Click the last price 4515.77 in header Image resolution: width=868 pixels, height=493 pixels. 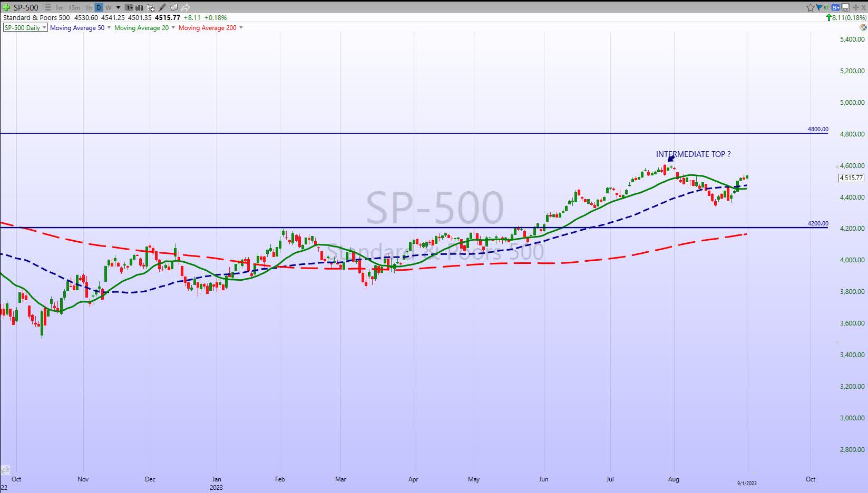(168, 17)
